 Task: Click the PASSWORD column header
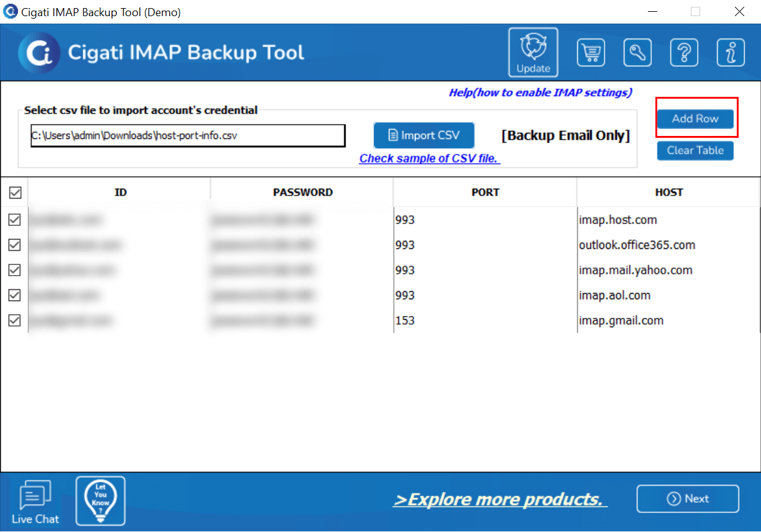coord(303,192)
